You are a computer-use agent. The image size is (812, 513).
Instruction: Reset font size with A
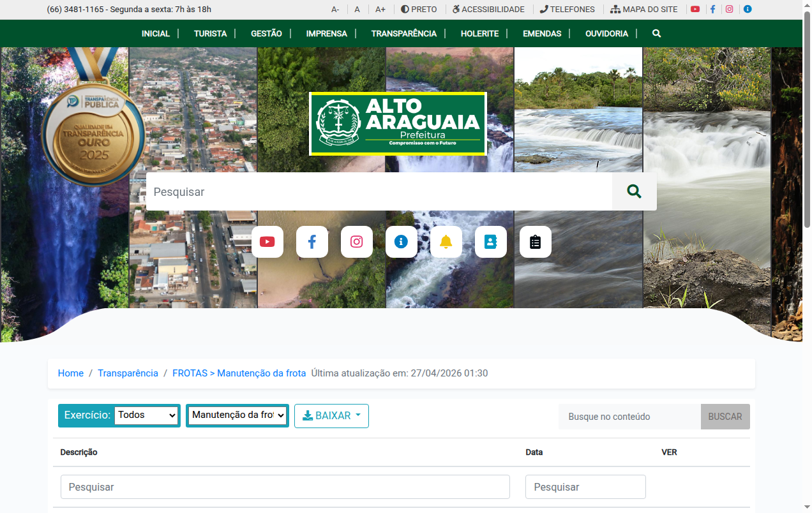click(x=357, y=10)
